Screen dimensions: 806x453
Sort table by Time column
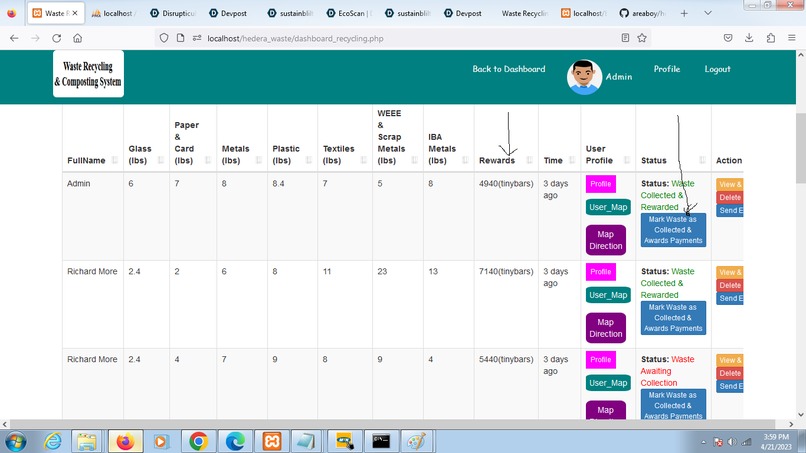coord(559,160)
